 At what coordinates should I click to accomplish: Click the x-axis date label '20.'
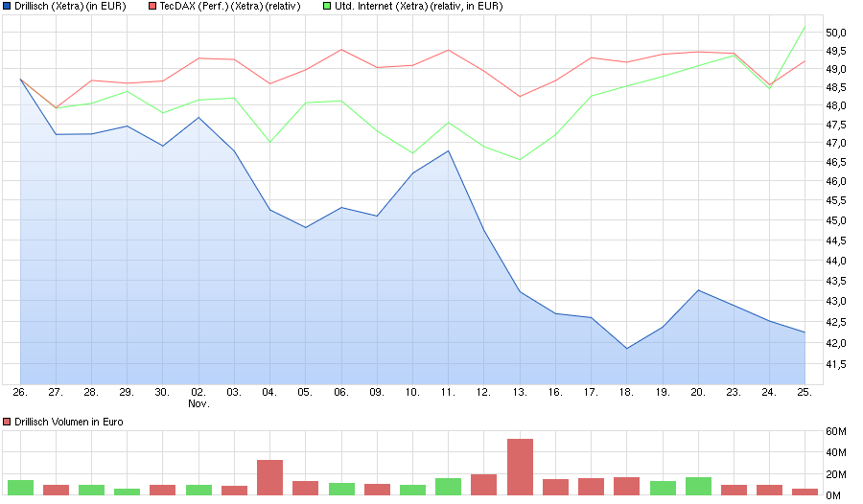(x=698, y=392)
